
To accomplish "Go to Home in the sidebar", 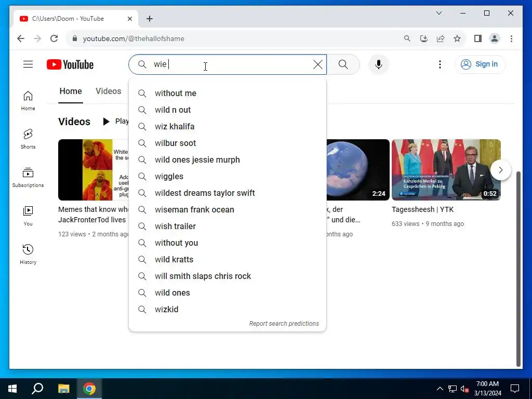I will (28, 100).
